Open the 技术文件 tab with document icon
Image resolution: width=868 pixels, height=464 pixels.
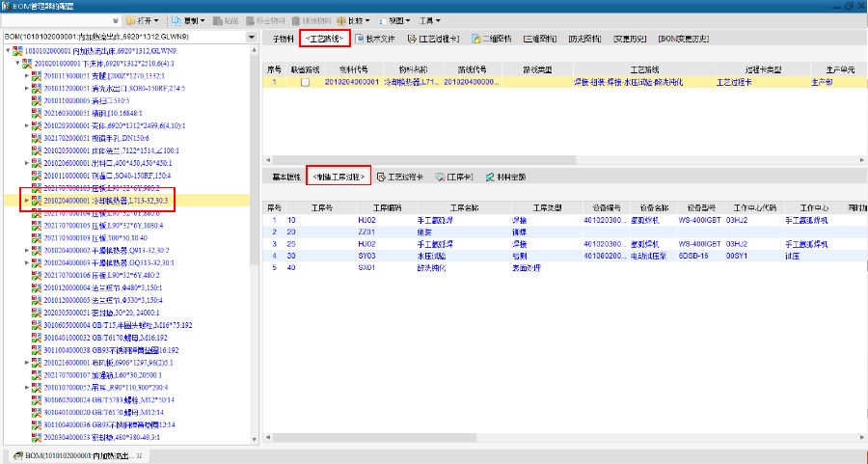(x=375, y=39)
